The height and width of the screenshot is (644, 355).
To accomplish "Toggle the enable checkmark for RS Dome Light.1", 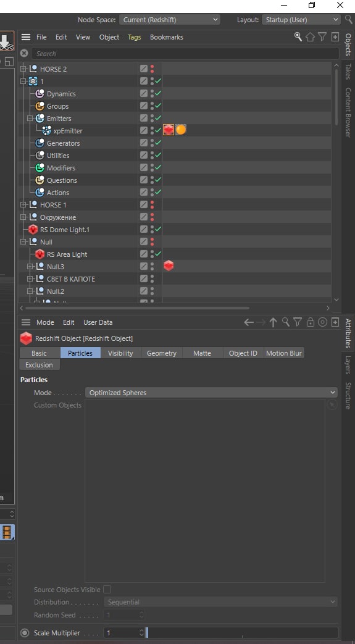I will coord(158,229).
